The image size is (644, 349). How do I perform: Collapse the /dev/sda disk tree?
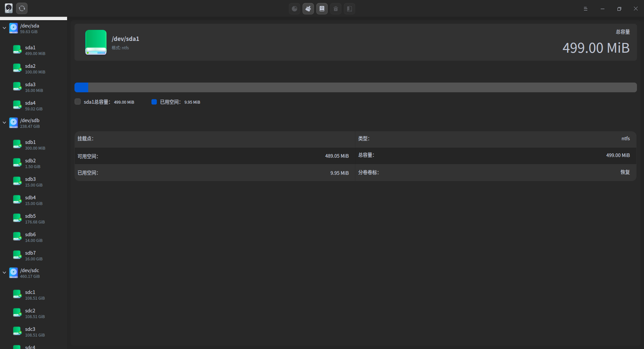pyautogui.click(x=4, y=28)
